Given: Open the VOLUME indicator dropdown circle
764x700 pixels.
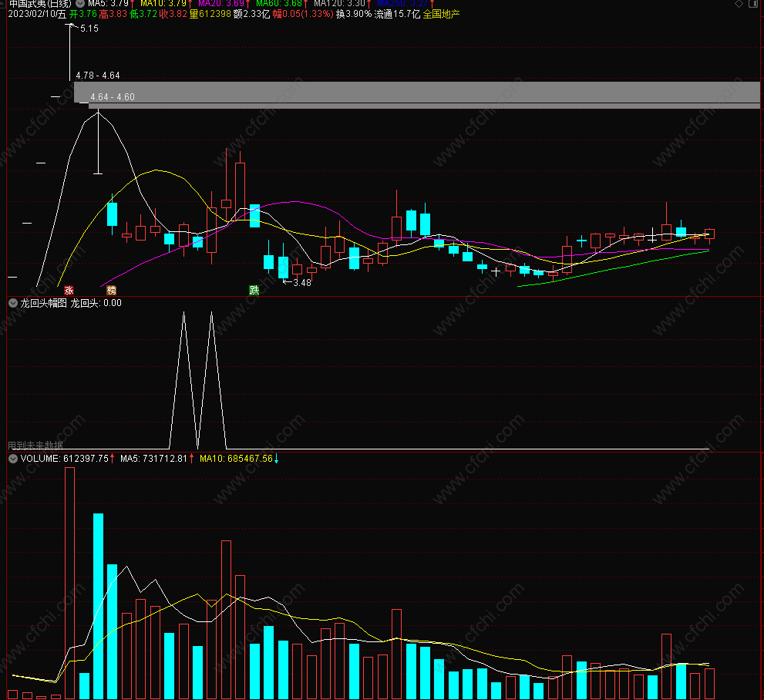Looking at the screenshot, I should [x=13, y=459].
